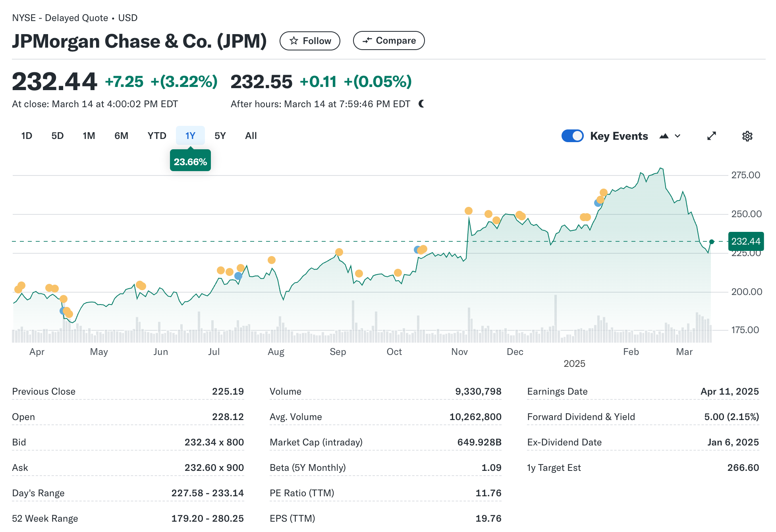Click the mountain chart type icon
Image resolution: width=776 pixels, height=532 pixels.
pos(664,136)
